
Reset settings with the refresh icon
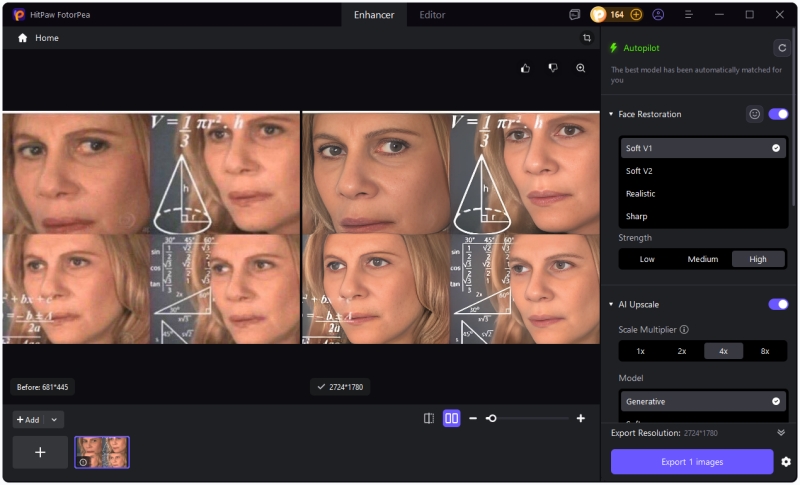782,48
